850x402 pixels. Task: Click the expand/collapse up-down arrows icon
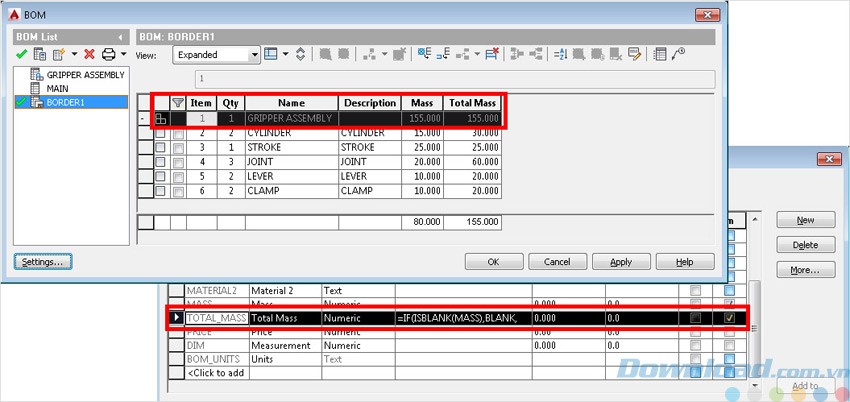[301, 54]
